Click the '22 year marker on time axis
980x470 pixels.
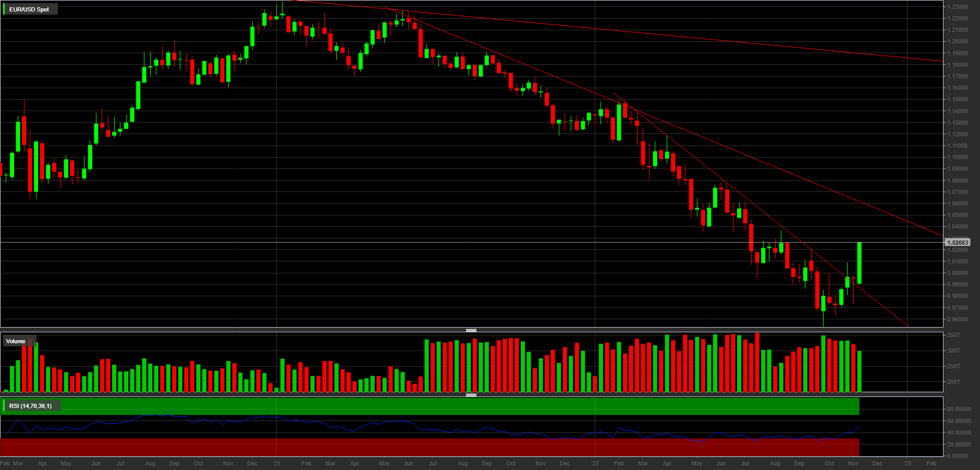[595, 463]
